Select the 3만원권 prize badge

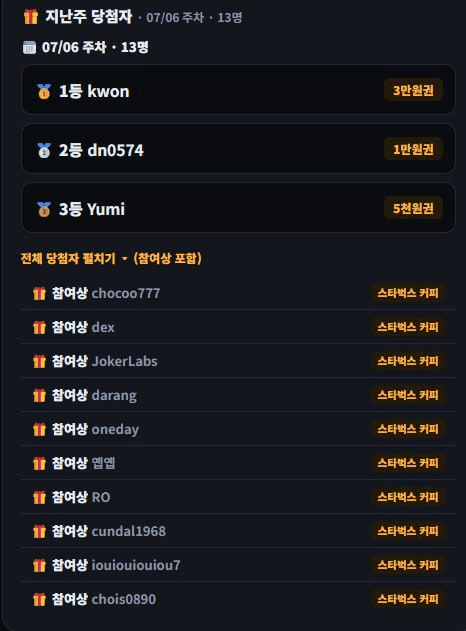coord(413,90)
